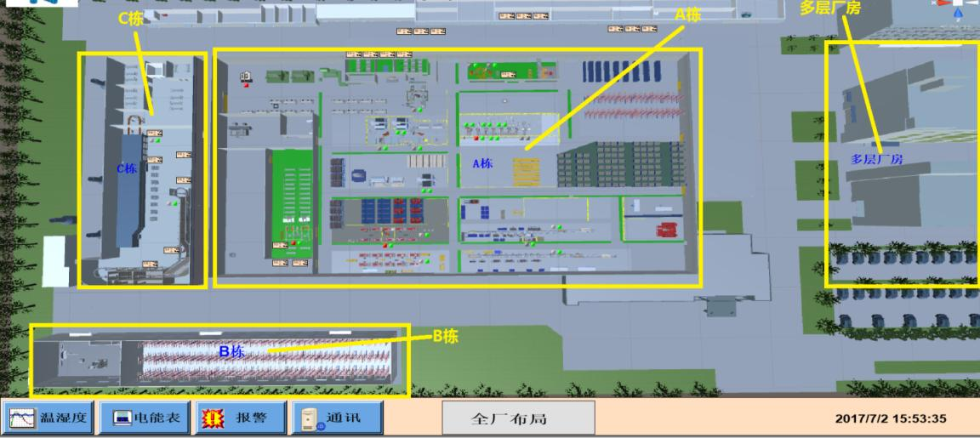Click the 报警 alarm button
This screenshot has width=980, height=438.
pyautogui.click(x=238, y=418)
